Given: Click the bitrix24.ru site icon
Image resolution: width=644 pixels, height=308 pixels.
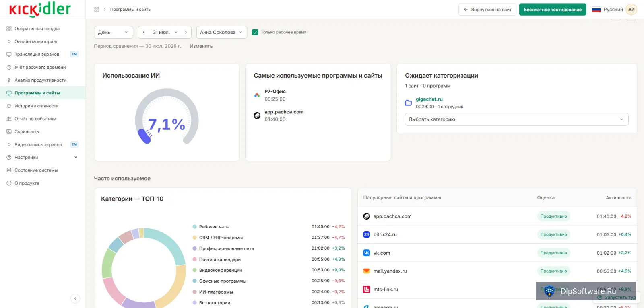Looking at the screenshot, I should coord(366,234).
